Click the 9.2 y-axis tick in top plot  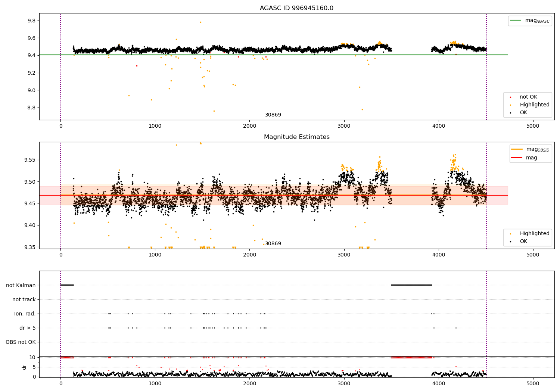click(x=32, y=73)
